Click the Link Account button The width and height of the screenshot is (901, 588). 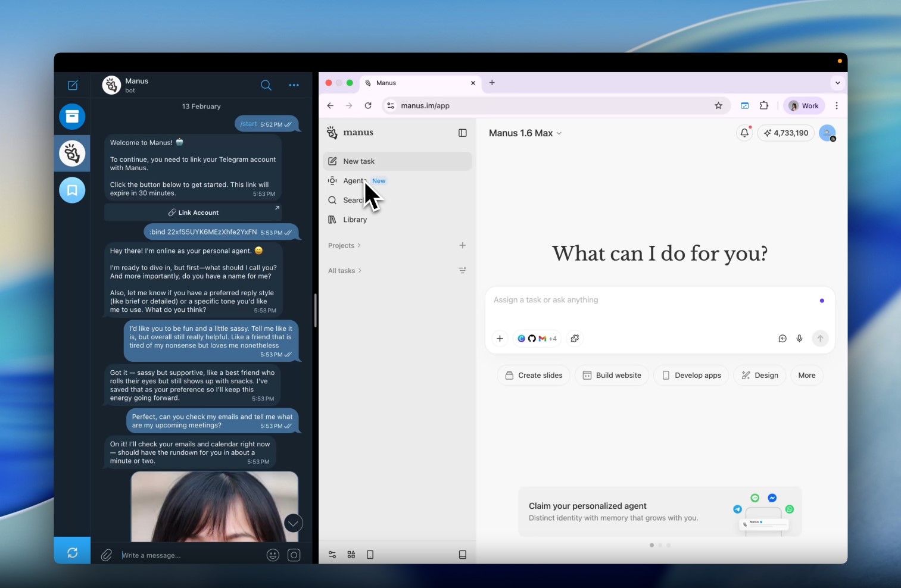(x=193, y=212)
